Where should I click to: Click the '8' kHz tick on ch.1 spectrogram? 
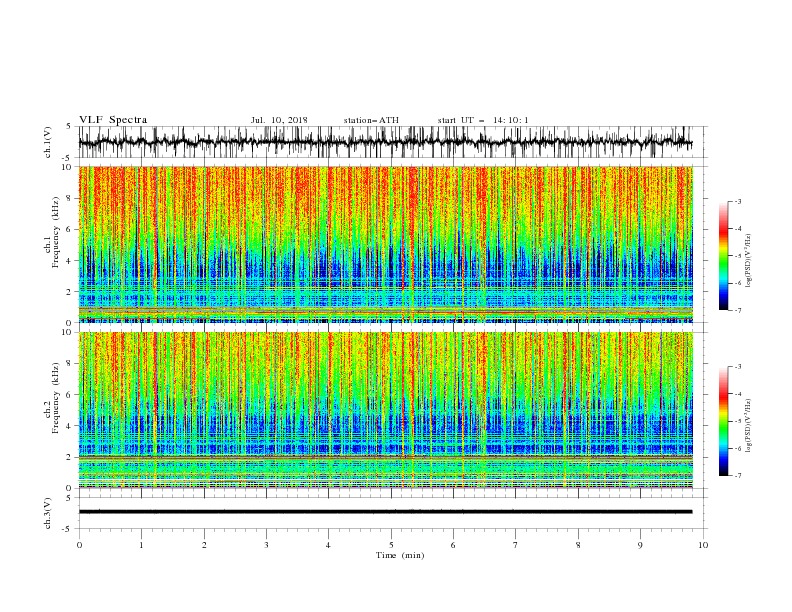pos(71,198)
